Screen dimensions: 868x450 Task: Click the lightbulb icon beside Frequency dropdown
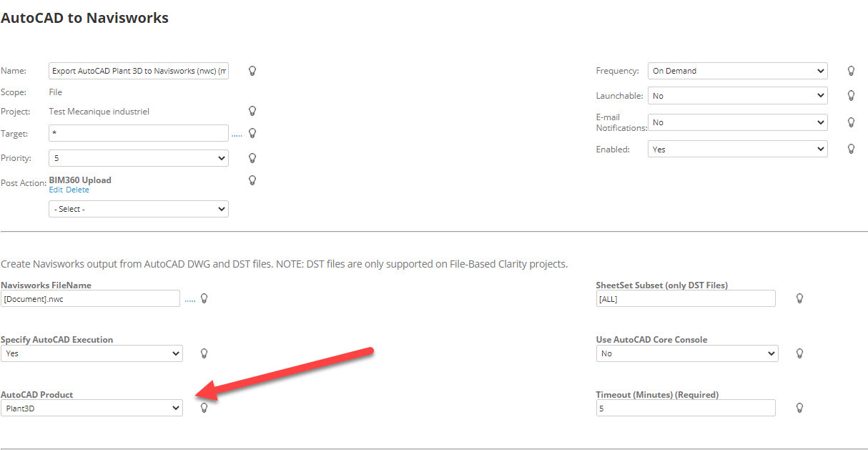[x=851, y=71]
